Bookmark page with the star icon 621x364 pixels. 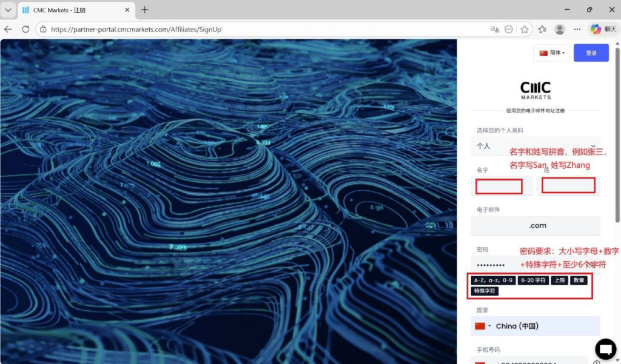point(525,29)
